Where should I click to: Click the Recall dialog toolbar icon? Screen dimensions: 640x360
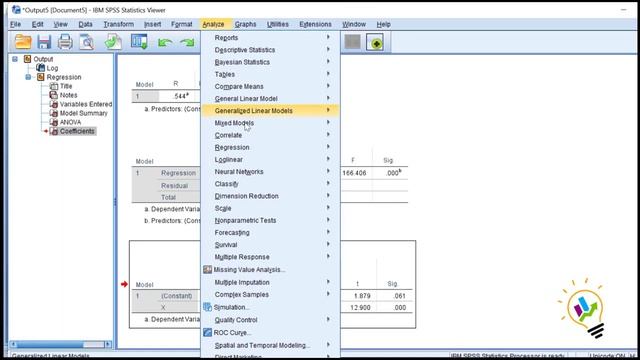click(x=139, y=42)
